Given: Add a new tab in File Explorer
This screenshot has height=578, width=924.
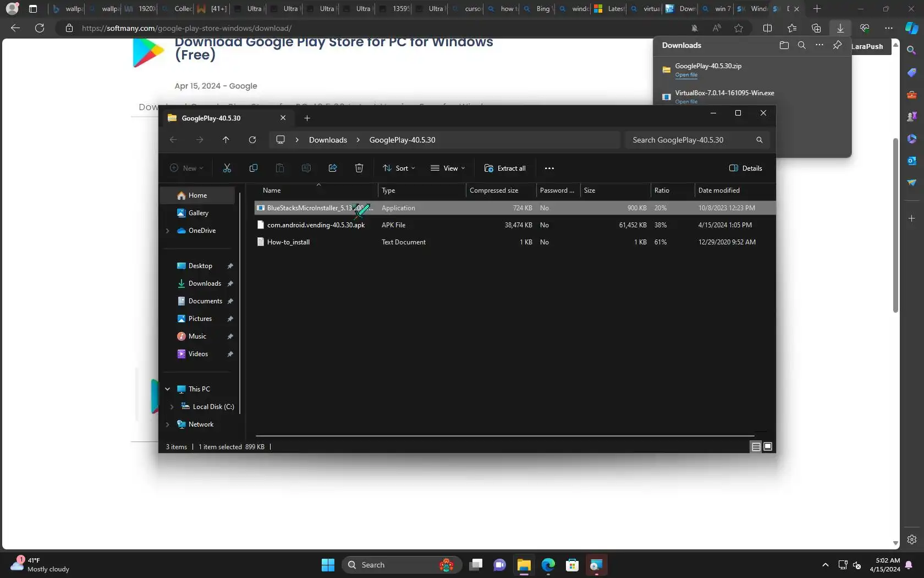Looking at the screenshot, I should click(x=307, y=118).
